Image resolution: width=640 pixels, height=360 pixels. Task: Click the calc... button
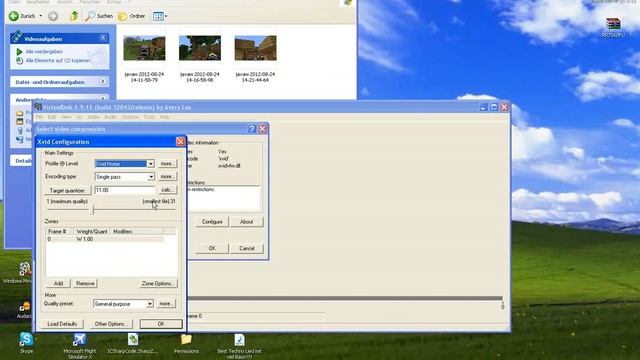(167, 190)
